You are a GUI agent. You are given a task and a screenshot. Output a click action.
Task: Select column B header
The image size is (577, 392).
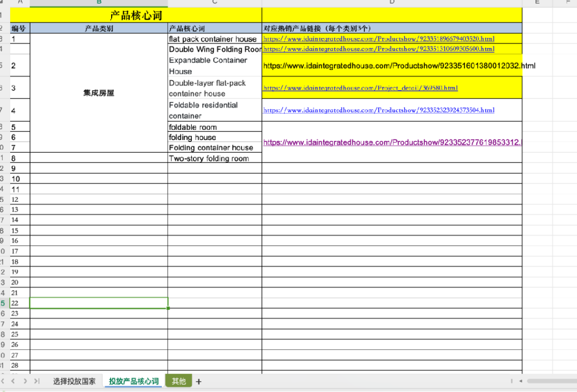point(99,3)
